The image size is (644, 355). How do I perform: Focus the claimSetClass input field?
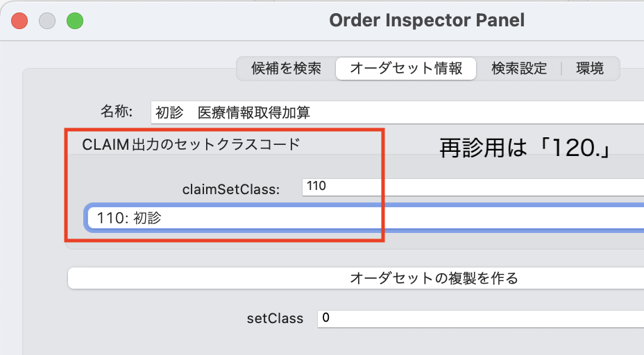pyautogui.click(x=473, y=187)
